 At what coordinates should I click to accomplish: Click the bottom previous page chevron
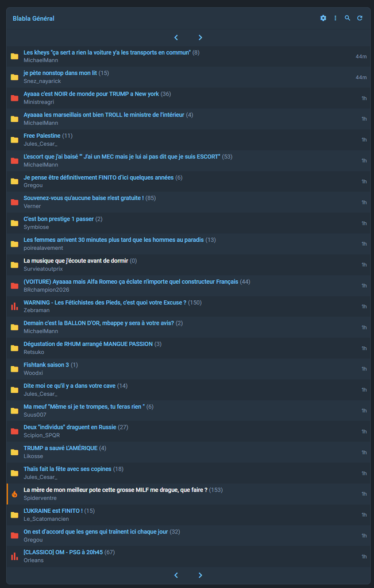[x=176, y=575]
